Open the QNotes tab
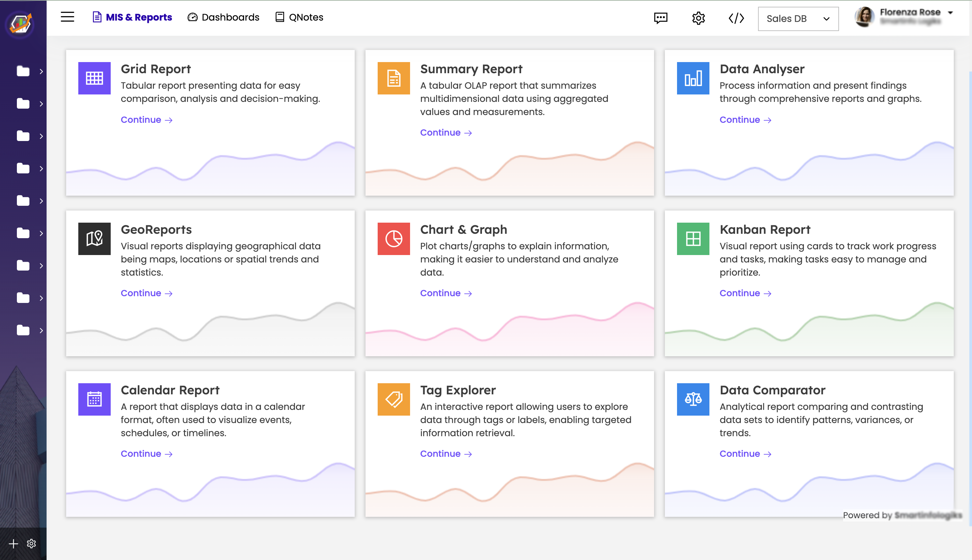Image resolution: width=972 pixels, height=560 pixels. 299,17
